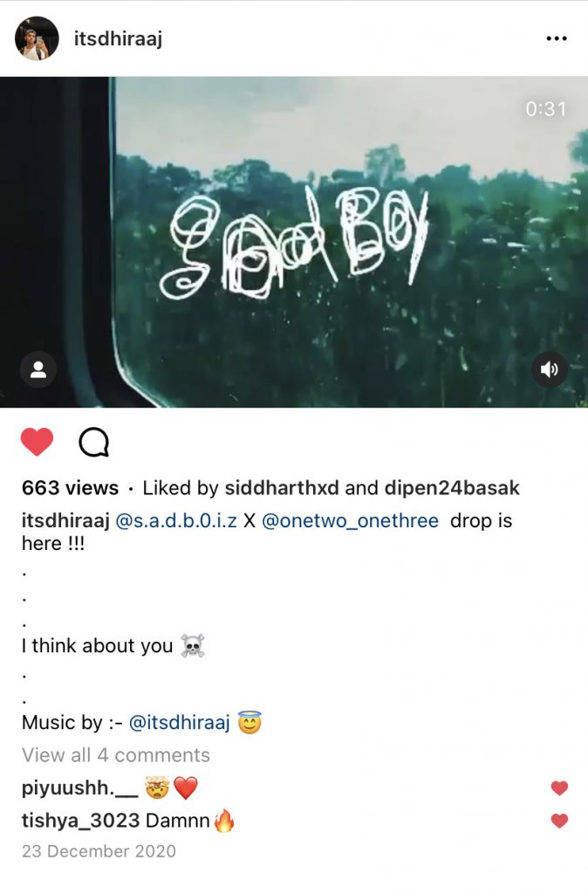Open tishya_3023 commenter profile

80,821
